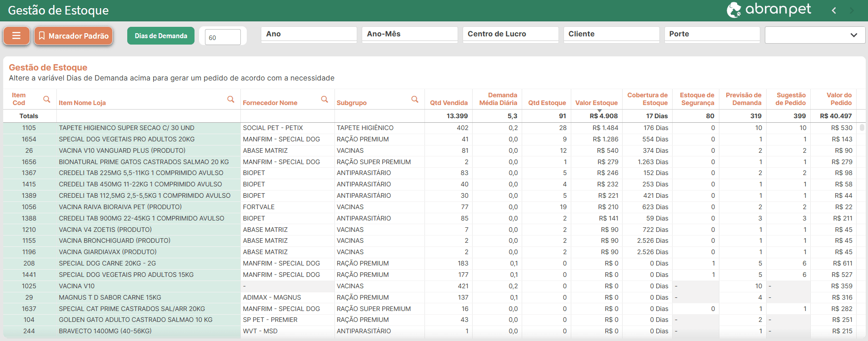The height and width of the screenshot is (341, 868).
Task: Select VACINA RAIVA BIORAIVA PET (PRODUTO)
Action: pos(120,207)
